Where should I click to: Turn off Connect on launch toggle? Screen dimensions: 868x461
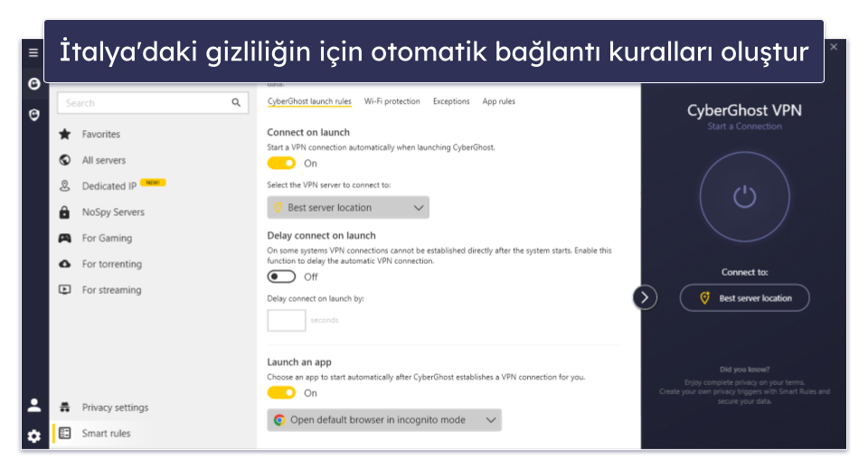pyautogui.click(x=281, y=164)
